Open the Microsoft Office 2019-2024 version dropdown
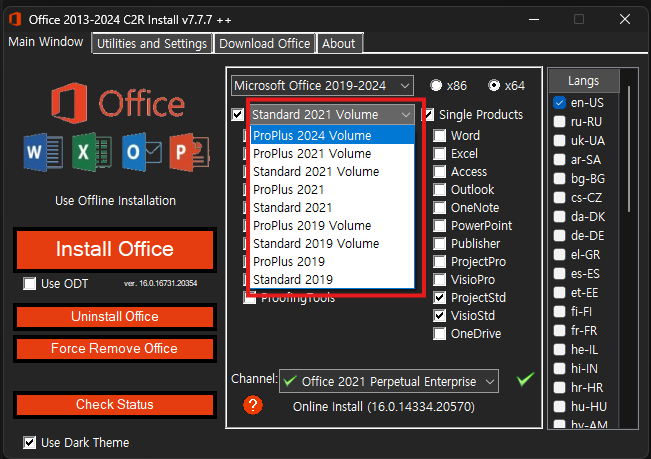Image resolution: width=651 pixels, height=459 pixels. coord(322,85)
